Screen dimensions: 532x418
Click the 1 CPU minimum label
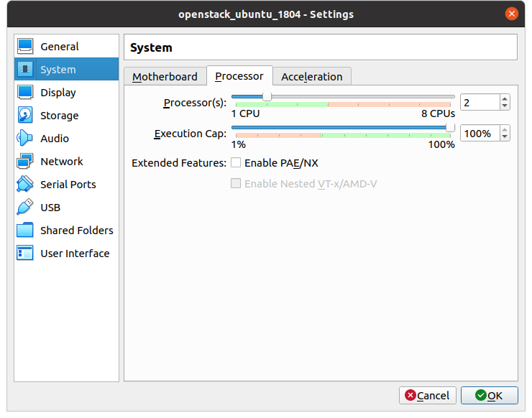click(246, 113)
